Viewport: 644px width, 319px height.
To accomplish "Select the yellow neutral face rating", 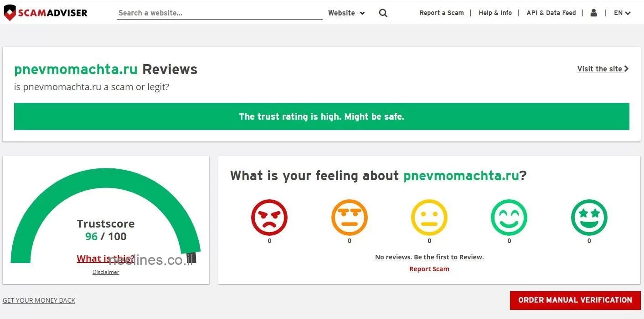I will pyautogui.click(x=429, y=218).
